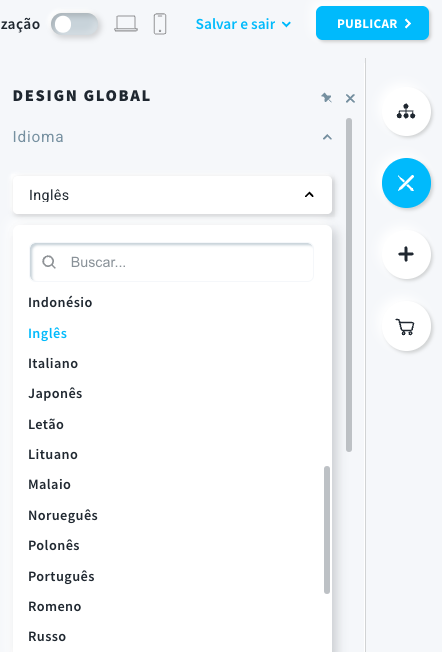Image resolution: width=442 pixels, height=652 pixels.
Task: Pick Norueguês from the list
Action: point(63,515)
